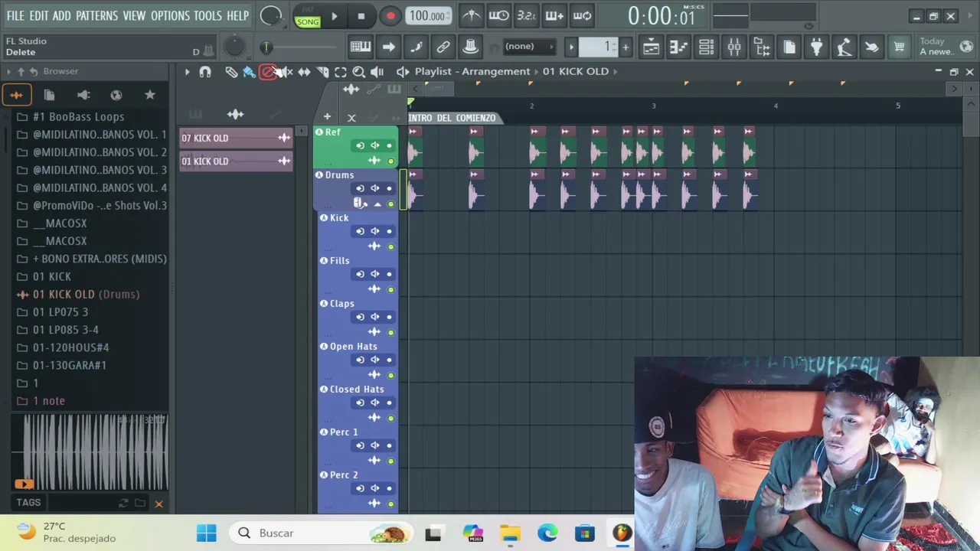Expand the 01 LP075 3 folder
This screenshot has height=551, width=980.
coord(60,312)
